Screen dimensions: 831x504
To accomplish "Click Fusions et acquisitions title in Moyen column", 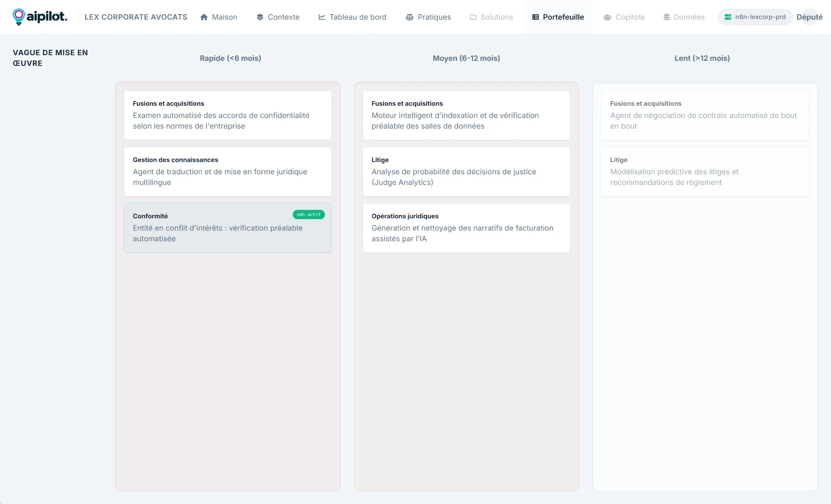I will coord(407,103).
